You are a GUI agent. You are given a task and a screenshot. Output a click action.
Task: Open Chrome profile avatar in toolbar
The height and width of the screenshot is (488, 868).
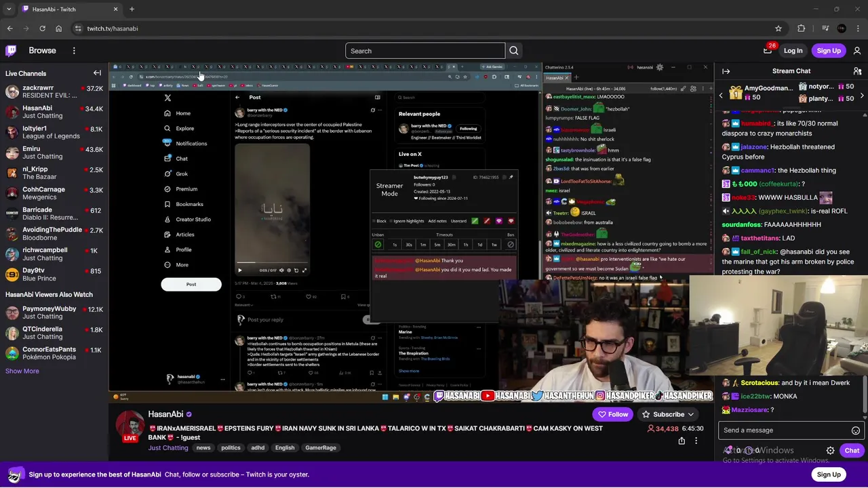[842, 28]
